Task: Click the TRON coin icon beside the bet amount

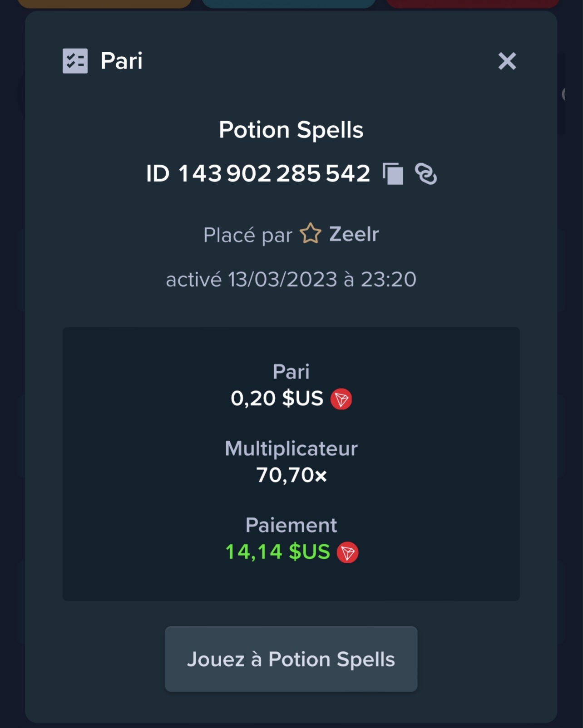Action: pyautogui.click(x=341, y=399)
